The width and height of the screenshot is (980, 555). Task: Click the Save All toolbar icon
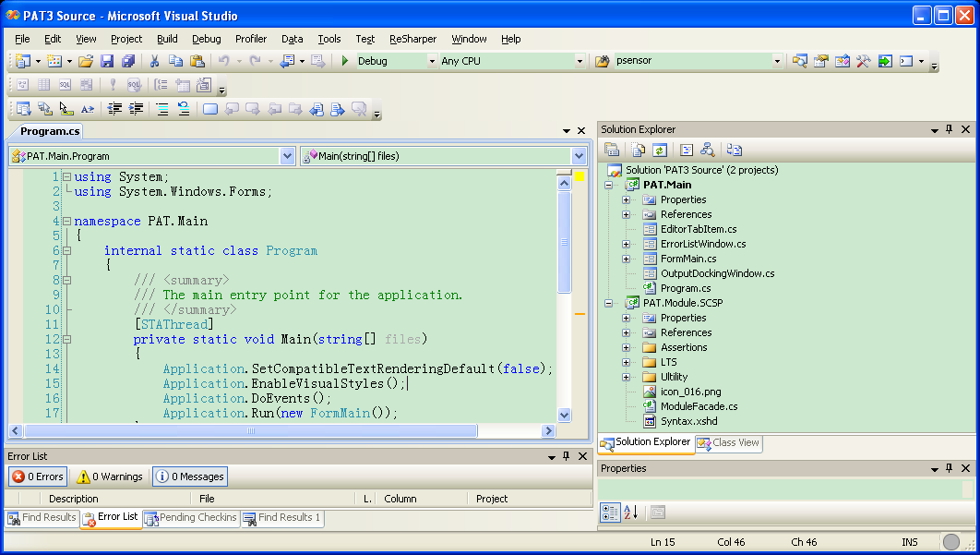128,61
